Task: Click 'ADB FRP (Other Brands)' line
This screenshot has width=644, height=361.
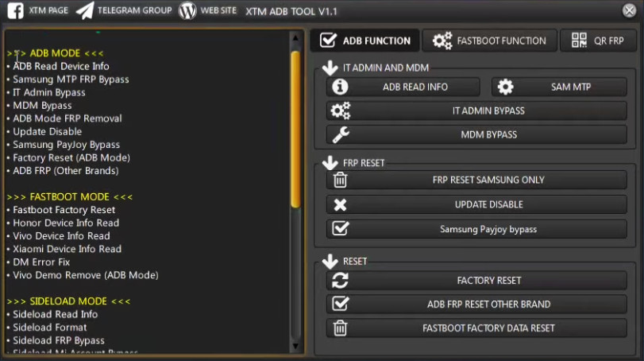Action: click(x=65, y=171)
